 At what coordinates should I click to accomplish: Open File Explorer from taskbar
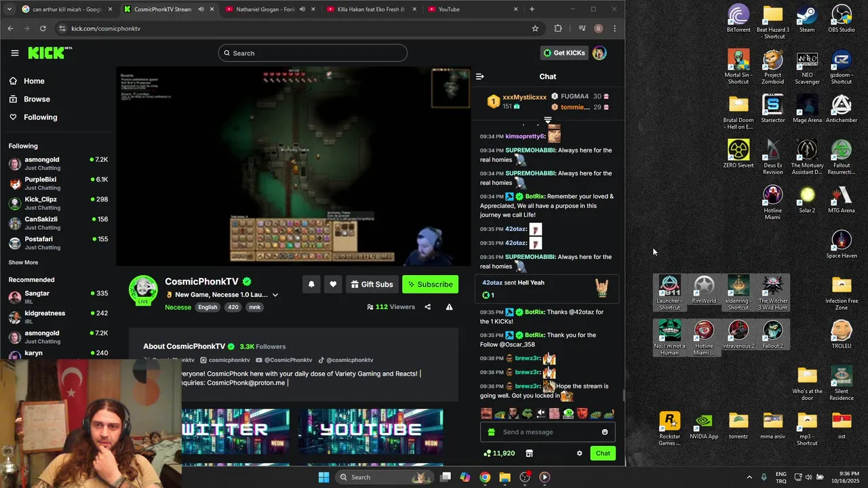pyautogui.click(x=505, y=477)
